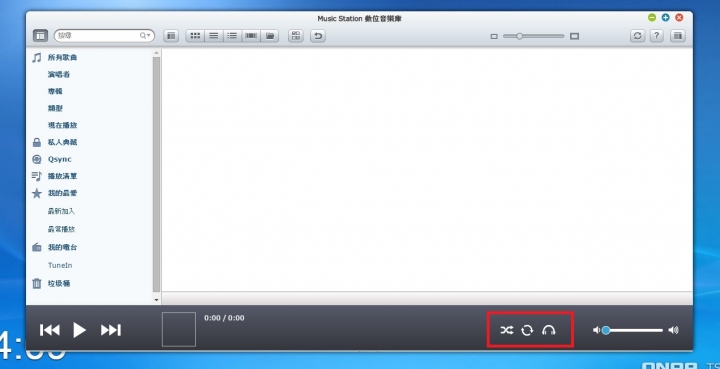Screen dimensions: 720x369
Task: Click the column browser layout button
Action: [171, 35]
